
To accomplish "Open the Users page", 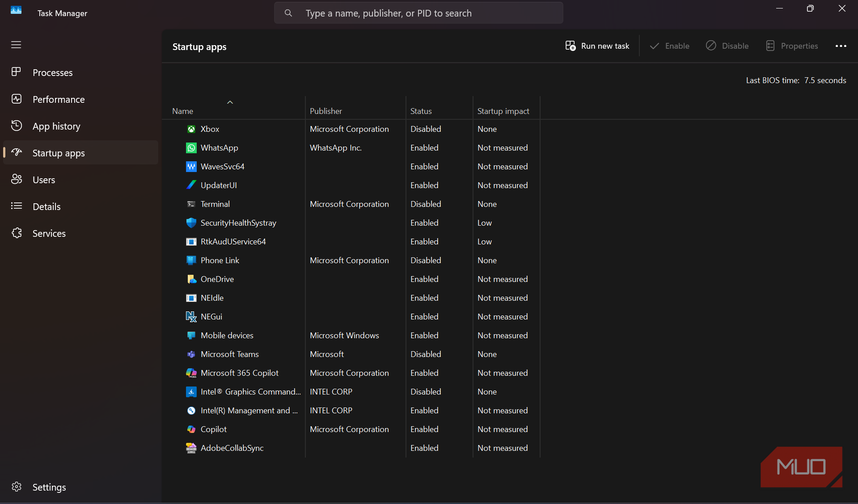I will pos(81,180).
